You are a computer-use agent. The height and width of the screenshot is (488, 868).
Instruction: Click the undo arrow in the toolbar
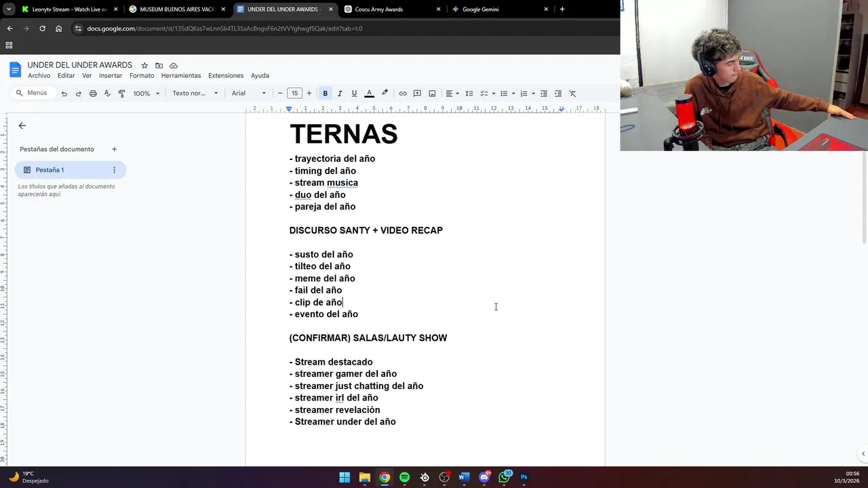[x=64, y=94]
